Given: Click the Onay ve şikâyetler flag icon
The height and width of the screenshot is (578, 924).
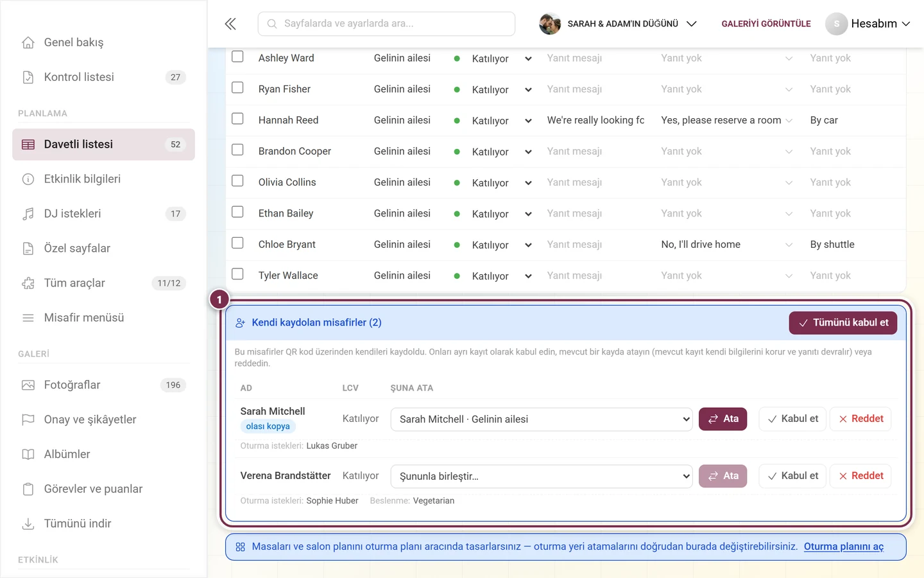Looking at the screenshot, I should tap(28, 420).
